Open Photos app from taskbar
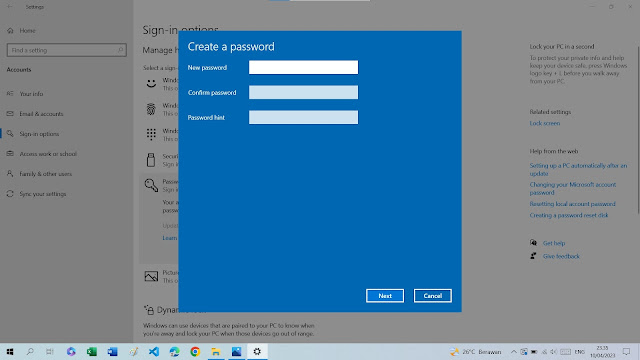640x360 pixels. coord(236,351)
